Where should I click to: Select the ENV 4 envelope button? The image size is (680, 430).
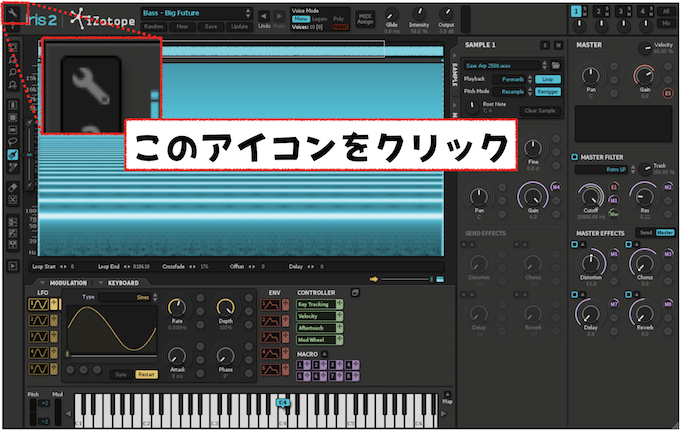point(270,353)
